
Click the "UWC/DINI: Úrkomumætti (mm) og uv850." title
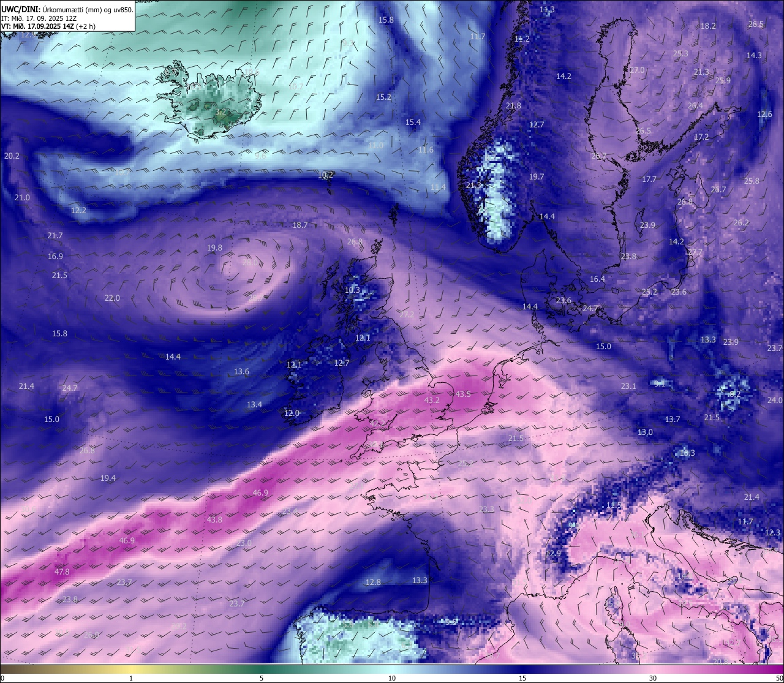click(67, 10)
